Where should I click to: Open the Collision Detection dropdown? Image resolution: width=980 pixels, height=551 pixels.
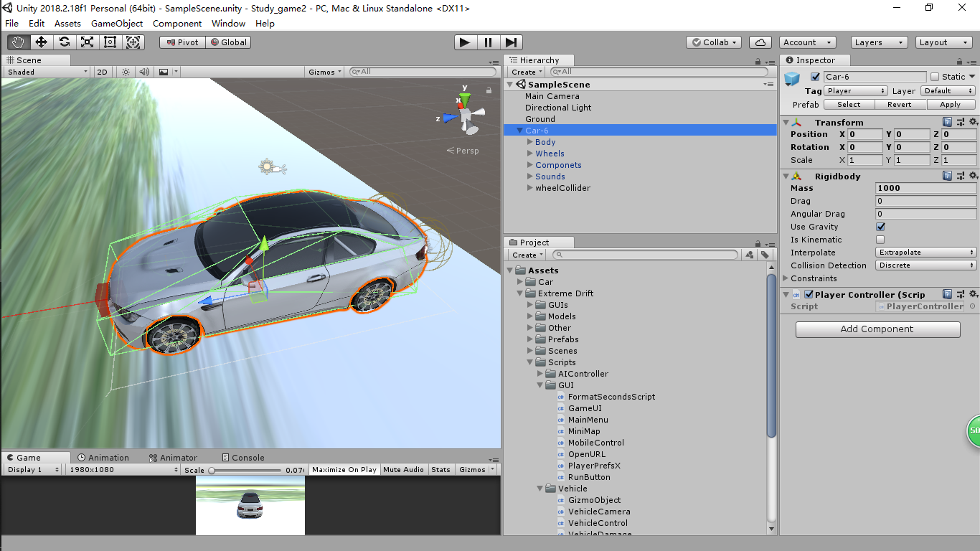tap(925, 265)
